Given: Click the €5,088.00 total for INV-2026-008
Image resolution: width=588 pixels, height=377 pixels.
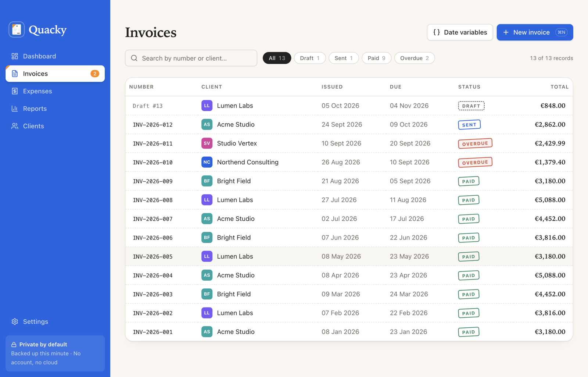Looking at the screenshot, I should pos(550,200).
